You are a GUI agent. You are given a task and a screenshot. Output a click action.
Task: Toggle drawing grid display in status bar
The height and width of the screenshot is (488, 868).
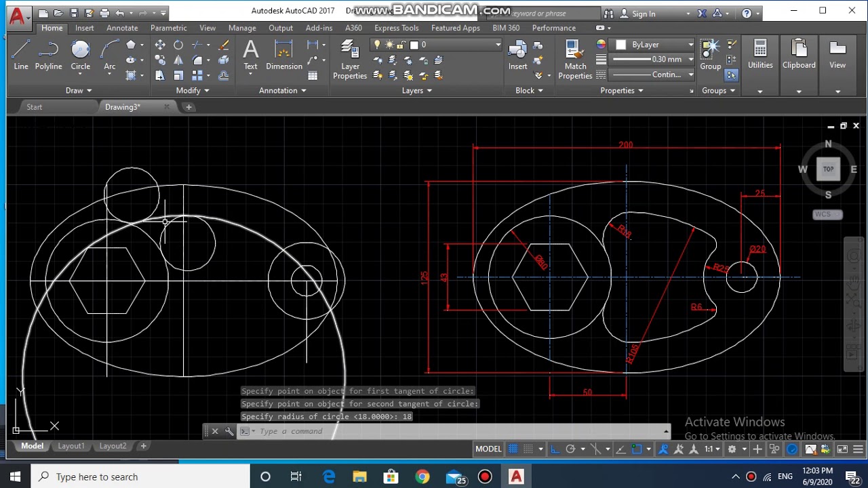513,449
